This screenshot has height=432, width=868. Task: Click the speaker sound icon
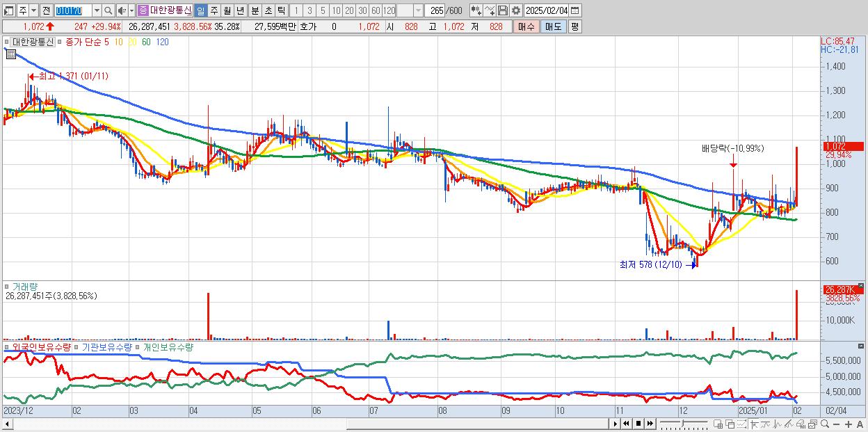tap(122, 10)
